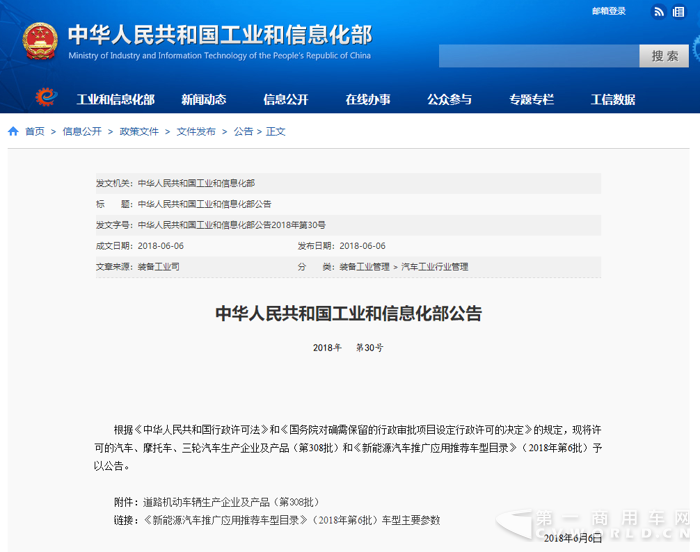Open 公众参与 nav menu

[x=449, y=99]
